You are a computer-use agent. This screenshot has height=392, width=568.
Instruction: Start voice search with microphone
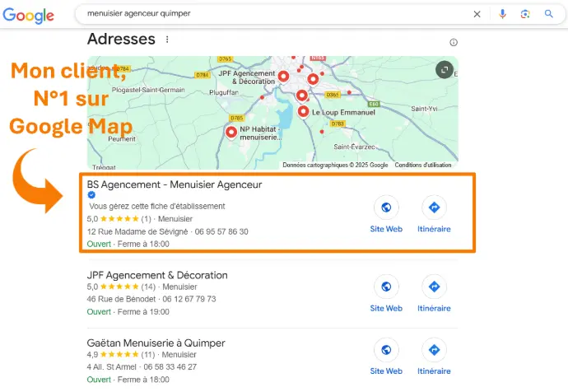(x=502, y=14)
